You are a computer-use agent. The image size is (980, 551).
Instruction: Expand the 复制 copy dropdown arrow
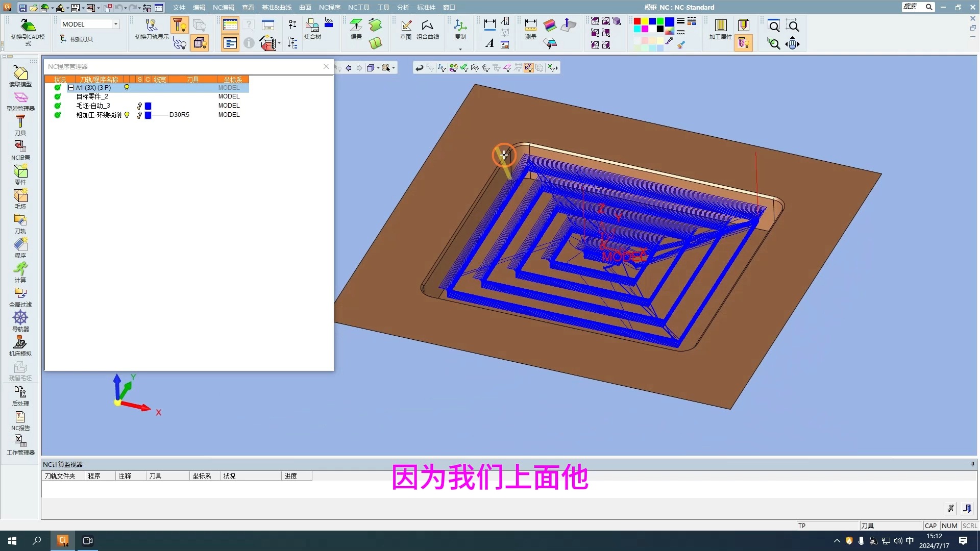(x=460, y=49)
